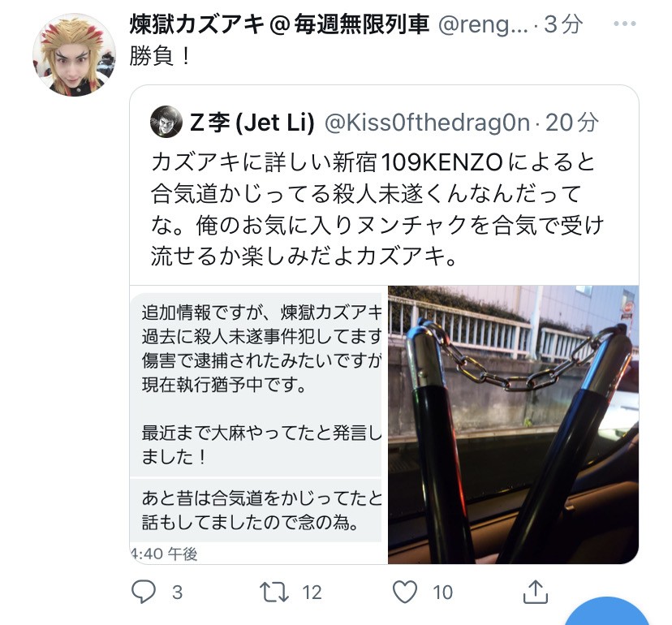672x625 pixels.
Task: Open the blonde-wig profile avatar
Action: [x=74, y=55]
